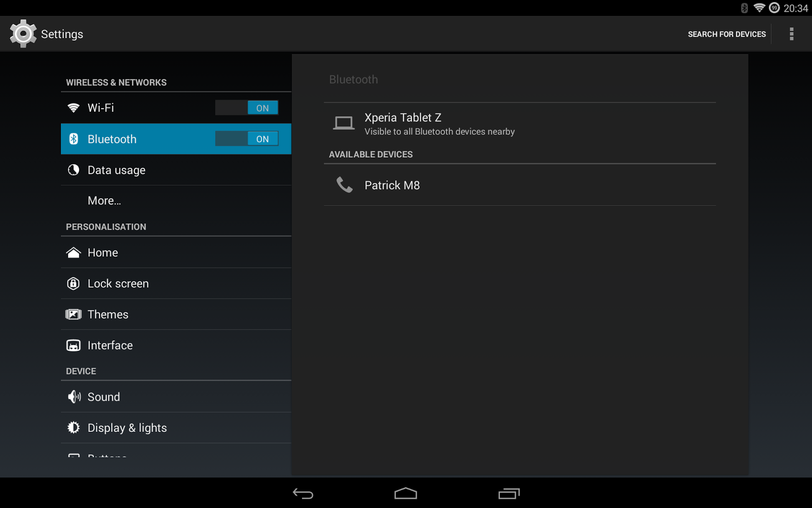Click the clock showing 20:34
Image resolution: width=812 pixels, height=508 pixels.
tap(796, 8)
